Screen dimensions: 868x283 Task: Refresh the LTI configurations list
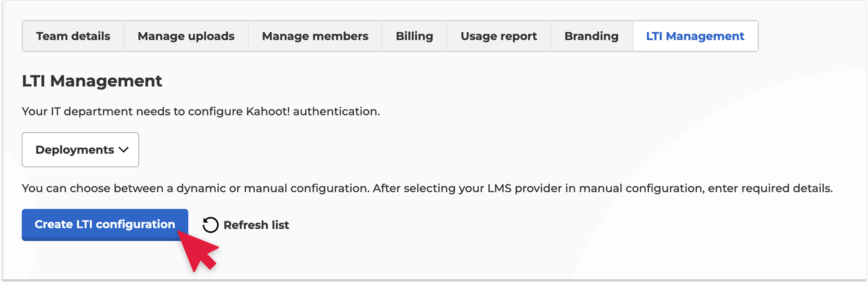[x=246, y=225]
